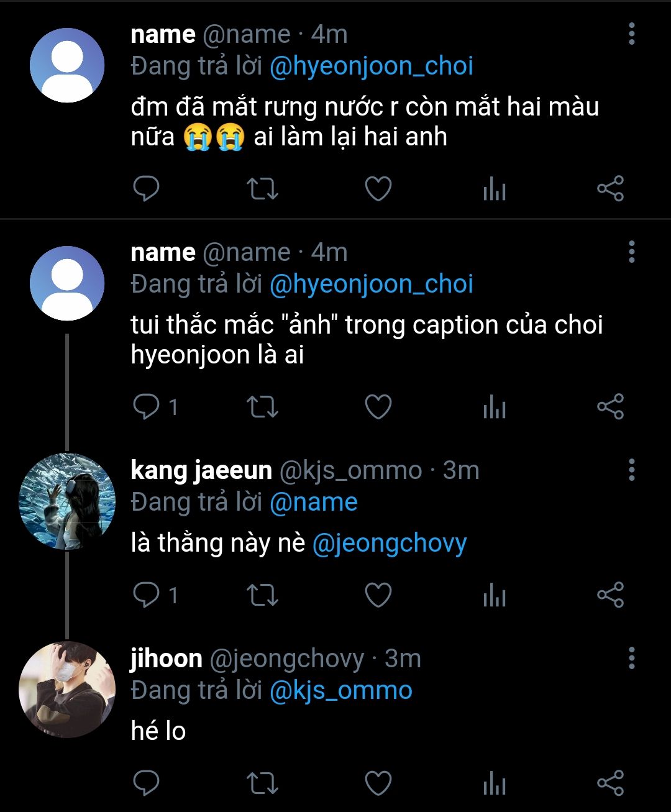Open kang jaeeun's aquarium profile picture
The image size is (671, 812).
[67, 501]
